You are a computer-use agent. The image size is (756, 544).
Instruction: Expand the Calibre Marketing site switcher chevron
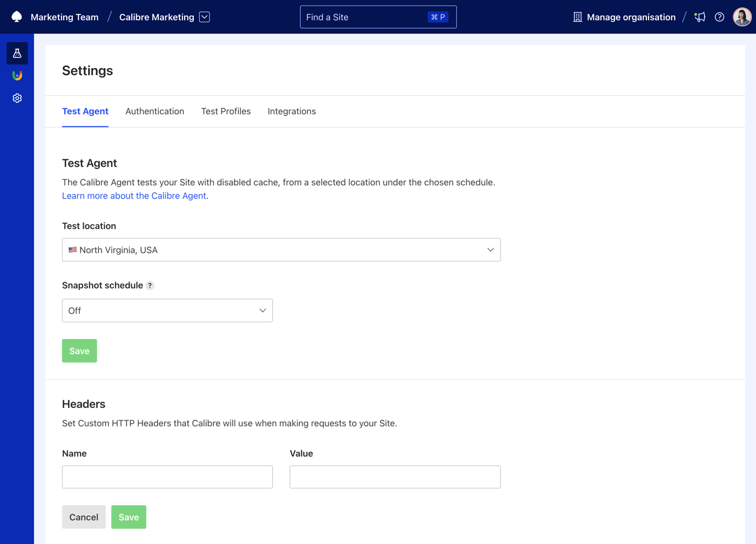click(x=204, y=17)
